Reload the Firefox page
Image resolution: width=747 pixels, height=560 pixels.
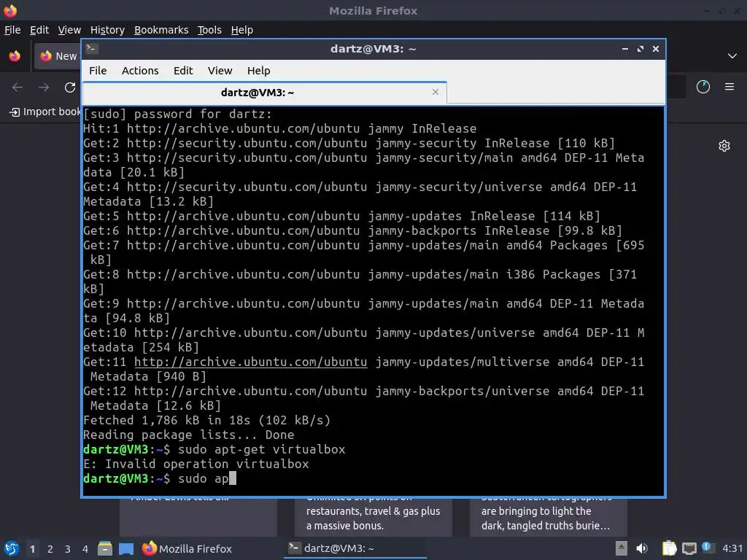click(x=70, y=87)
